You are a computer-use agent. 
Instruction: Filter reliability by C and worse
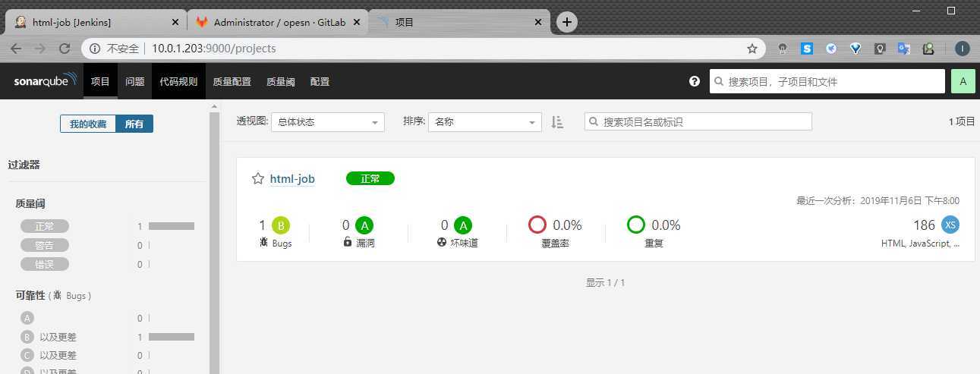click(49, 355)
